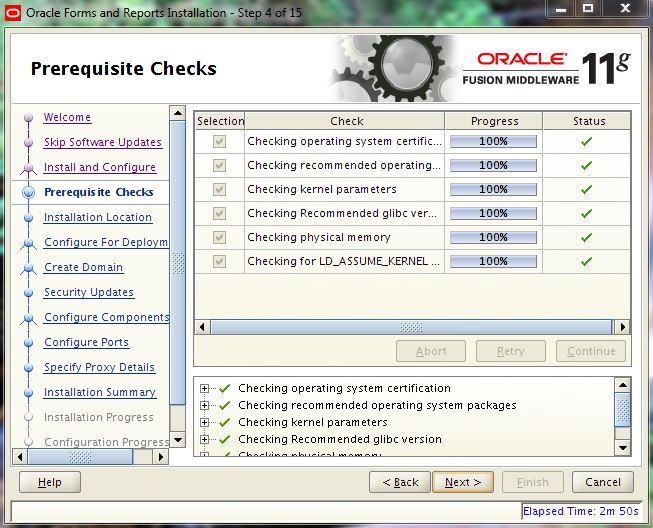Screen dimensions: 653x528
Task: Click green checkmark status for kernel parameters row
Action: coord(587,190)
